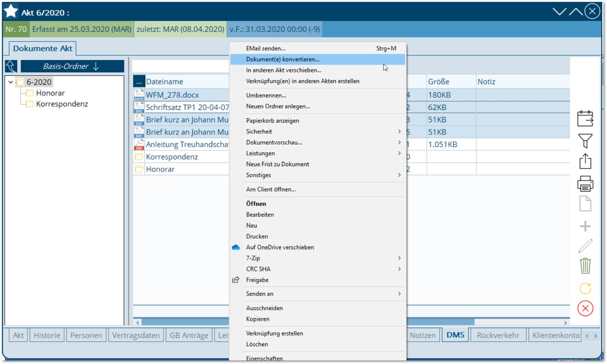Click the pencil edit icon
Screen dimensions: 607x364
585,246
